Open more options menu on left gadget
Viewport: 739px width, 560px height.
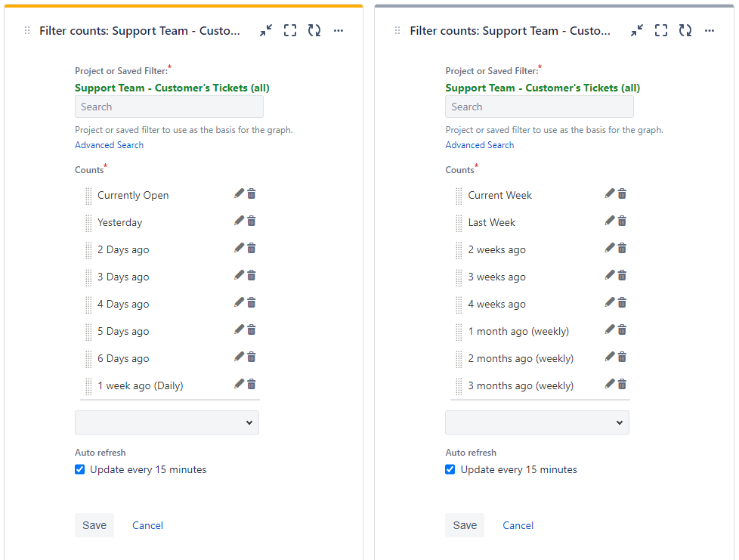pos(339,31)
